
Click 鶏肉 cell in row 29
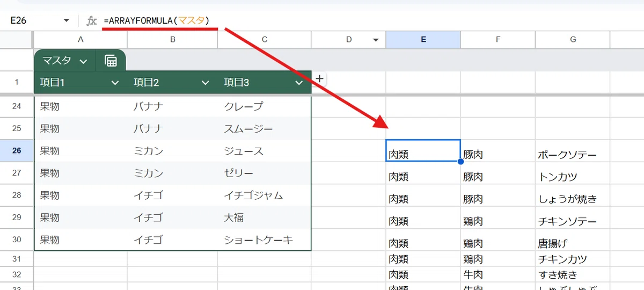coord(497,218)
